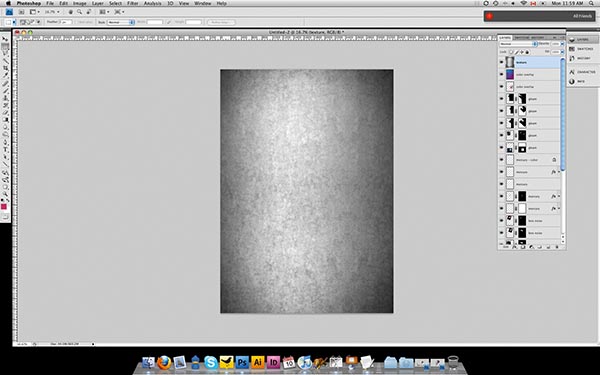The height and width of the screenshot is (375, 600).
Task: Toggle lock image pixels in Layers panel
Action: [x=516, y=52]
